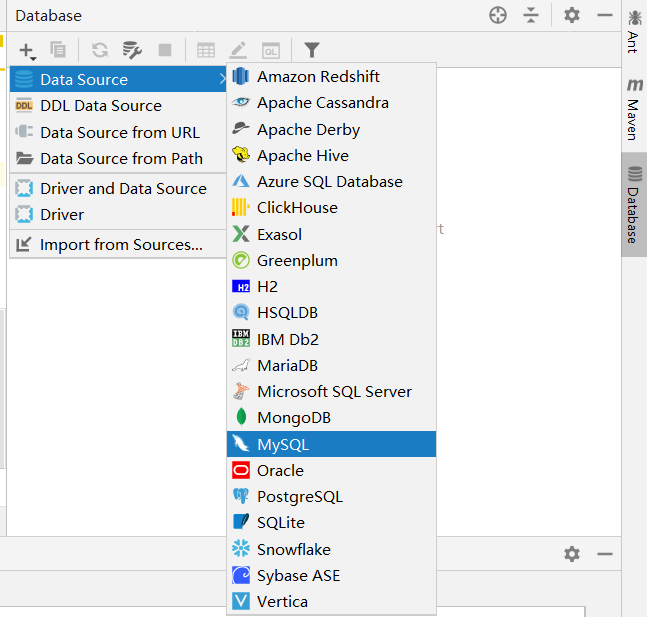
Task: Select Snowflake data source
Action: pyautogui.click(x=331, y=549)
